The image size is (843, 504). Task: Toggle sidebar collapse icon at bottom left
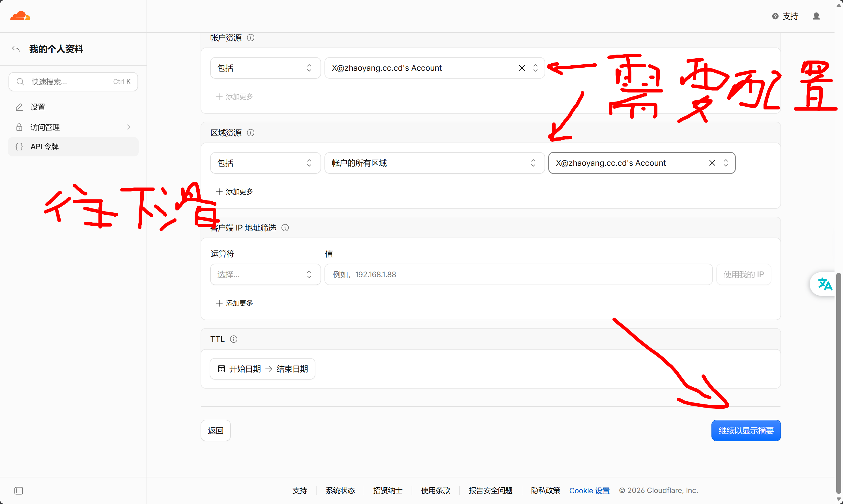pos(19,490)
